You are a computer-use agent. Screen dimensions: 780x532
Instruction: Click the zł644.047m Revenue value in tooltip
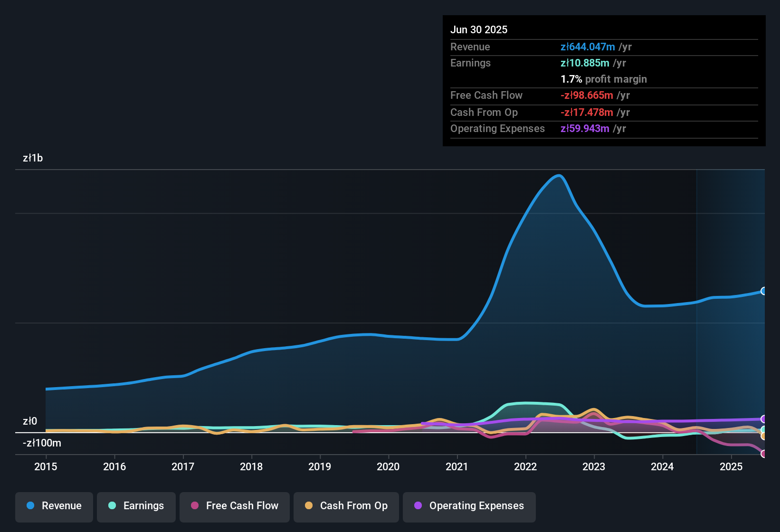tap(587, 47)
